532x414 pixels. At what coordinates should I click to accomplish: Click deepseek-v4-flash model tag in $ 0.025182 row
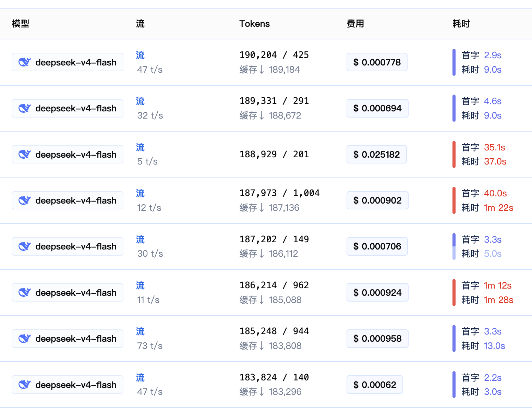click(x=68, y=154)
